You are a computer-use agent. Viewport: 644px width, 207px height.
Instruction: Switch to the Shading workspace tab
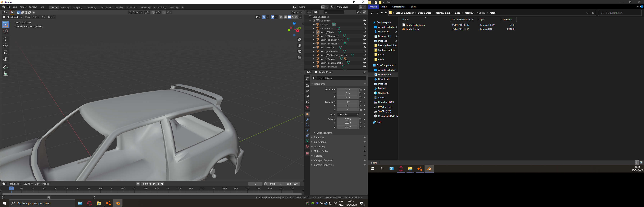pyautogui.click(x=119, y=7)
